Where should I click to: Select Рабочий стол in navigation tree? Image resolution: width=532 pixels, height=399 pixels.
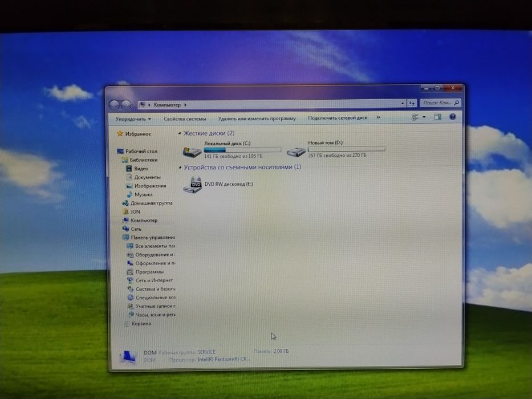(x=141, y=151)
